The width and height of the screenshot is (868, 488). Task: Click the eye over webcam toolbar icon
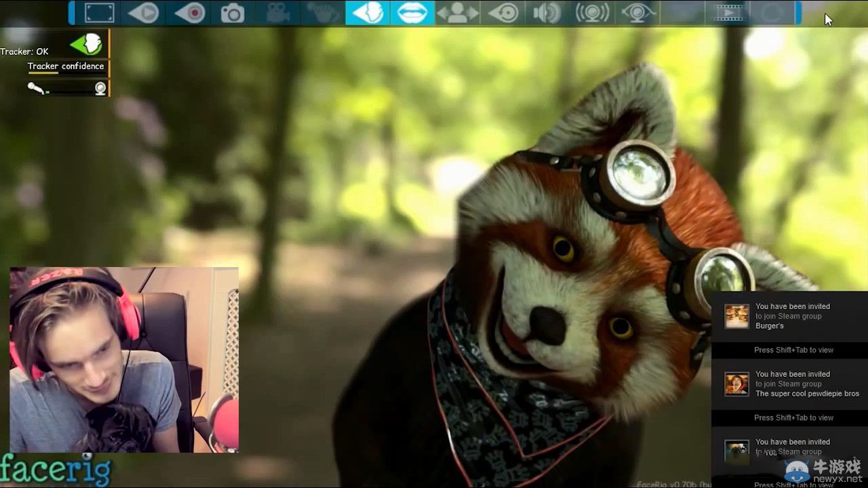click(x=638, y=13)
